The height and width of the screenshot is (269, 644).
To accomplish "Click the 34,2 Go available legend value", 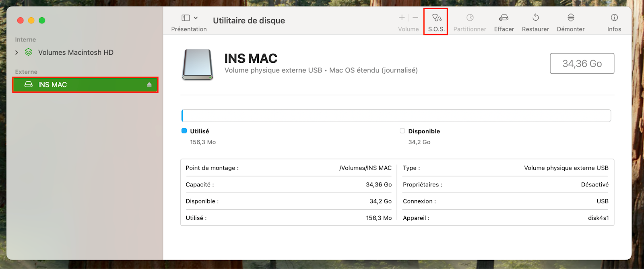I will click(x=419, y=142).
